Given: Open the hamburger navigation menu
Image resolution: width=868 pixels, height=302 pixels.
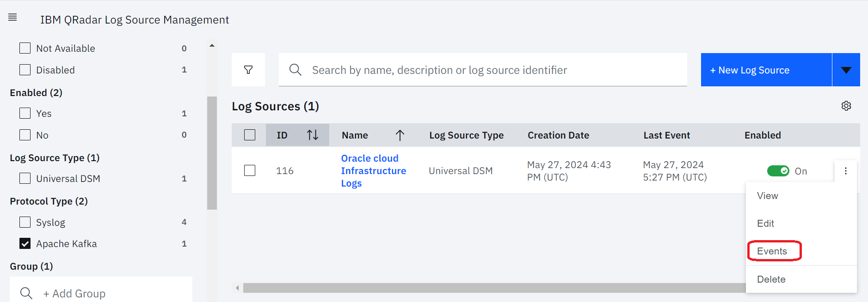Looking at the screenshot, I should [12, 18].
